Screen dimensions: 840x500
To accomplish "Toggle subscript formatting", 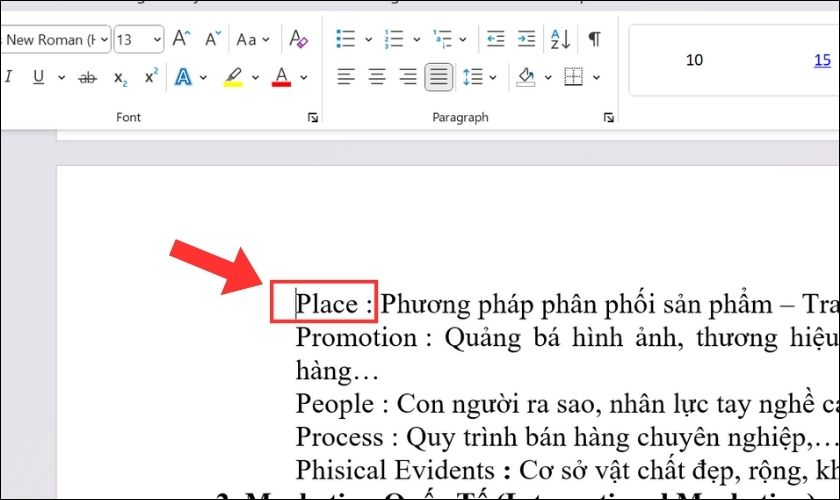I will tap(121, 78).
